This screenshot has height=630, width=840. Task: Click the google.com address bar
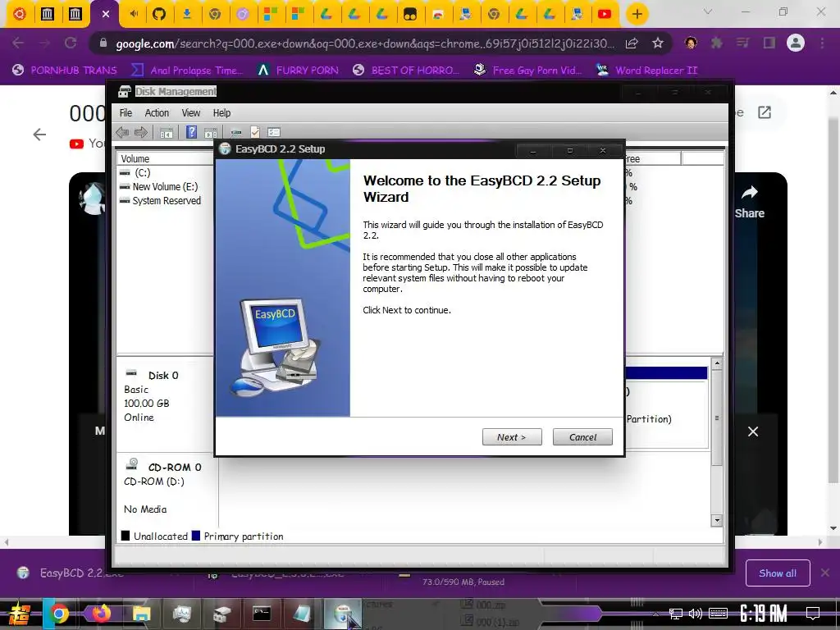(x=364, y=43)
